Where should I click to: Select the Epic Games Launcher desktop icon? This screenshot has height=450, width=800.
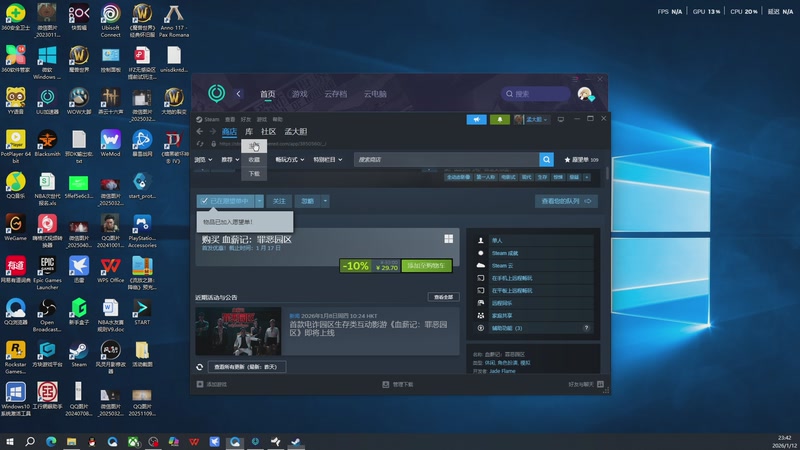pyautogui.click(x=47, y=273)
